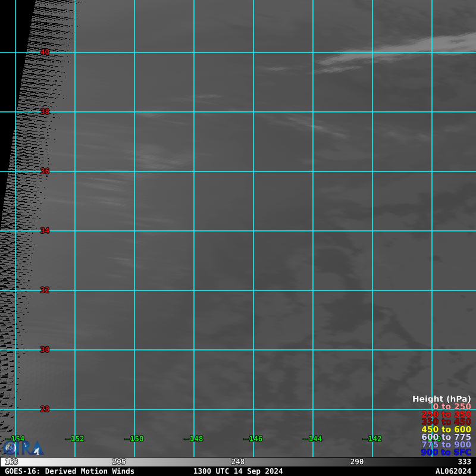Image resolution: width=476 pixels, height=476 pixels.
Task: Click the '350 to 450' legend entry
Action: click(x=446, y=422)
